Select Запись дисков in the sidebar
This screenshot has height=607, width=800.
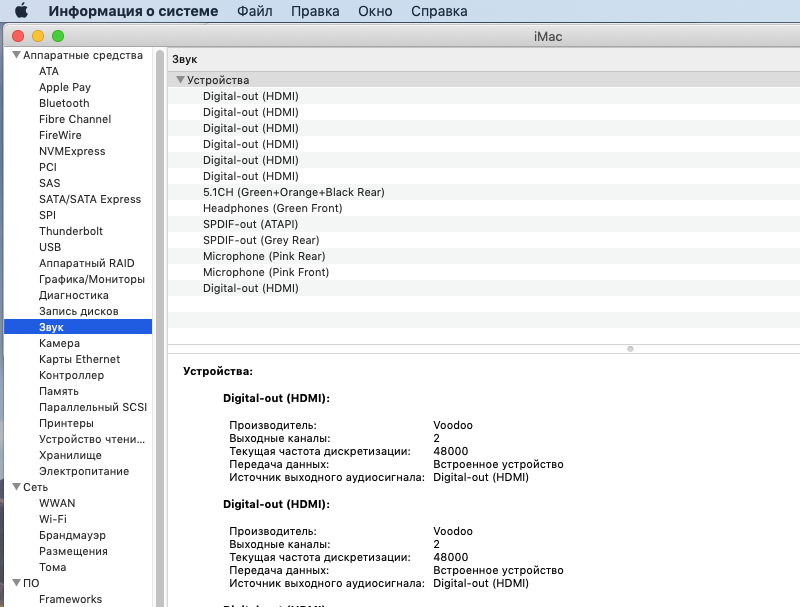(79, 311)
